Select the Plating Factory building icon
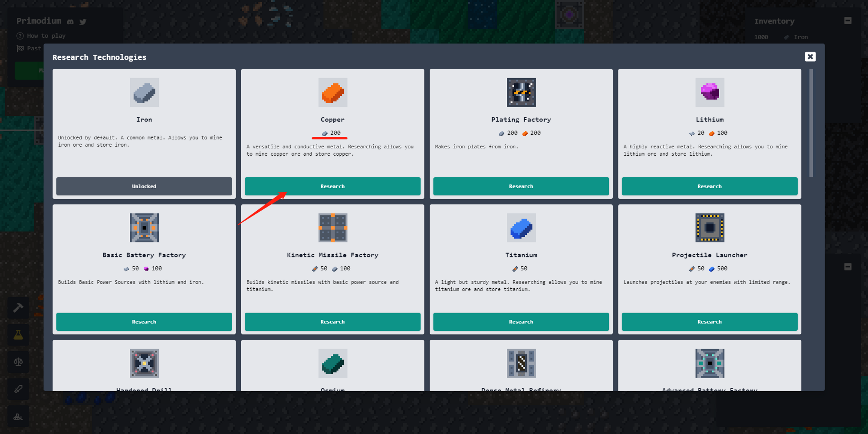This screenshot has width=868, height=434. pos(521,92)
